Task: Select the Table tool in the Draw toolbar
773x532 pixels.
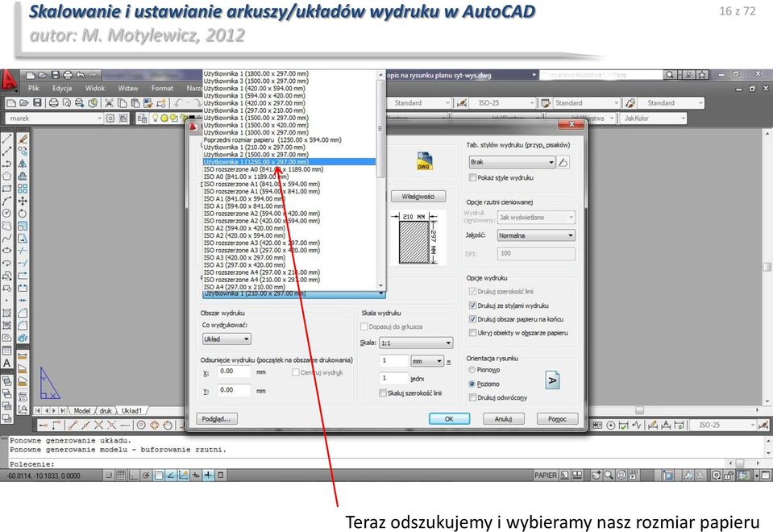Action: click(x=7, y=351)
